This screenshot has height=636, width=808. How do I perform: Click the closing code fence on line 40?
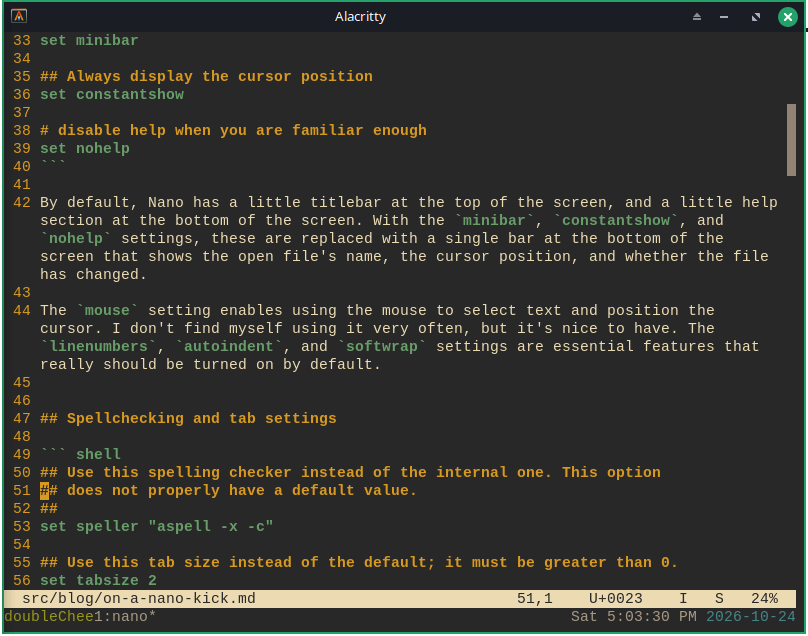(53, 164)
